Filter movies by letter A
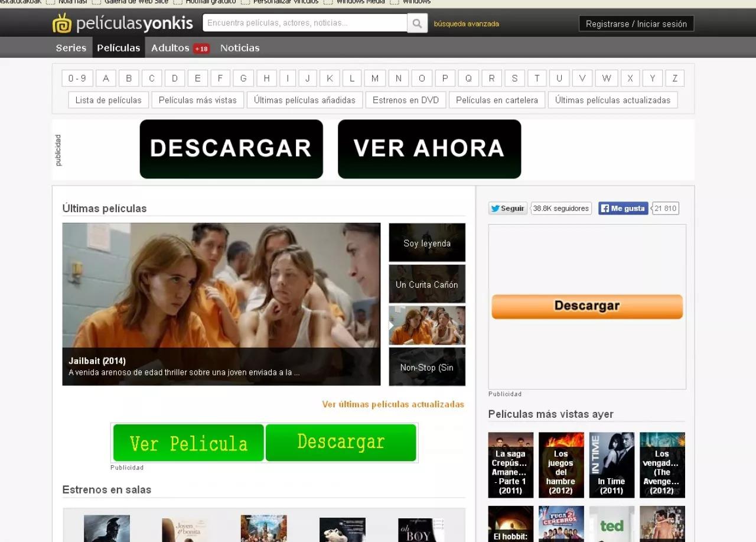Image resolution: width=756 pixels, height=542 pixels. pos(106,78)
